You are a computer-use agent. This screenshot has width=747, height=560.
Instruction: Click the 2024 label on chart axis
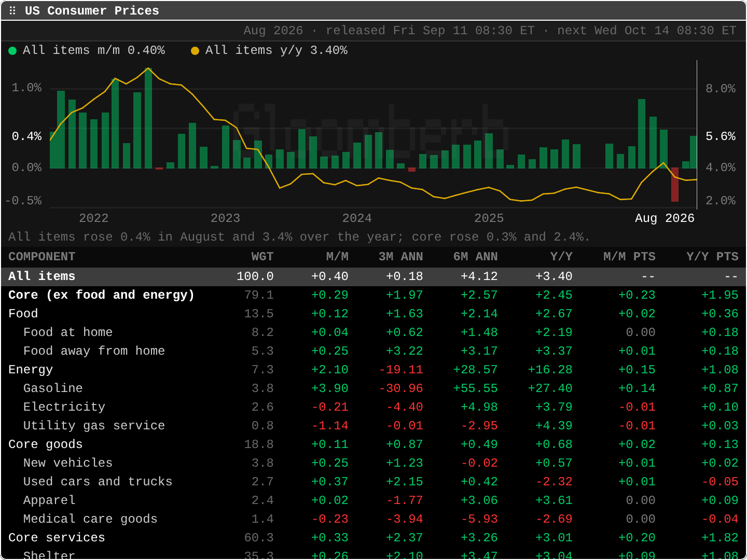357,218
